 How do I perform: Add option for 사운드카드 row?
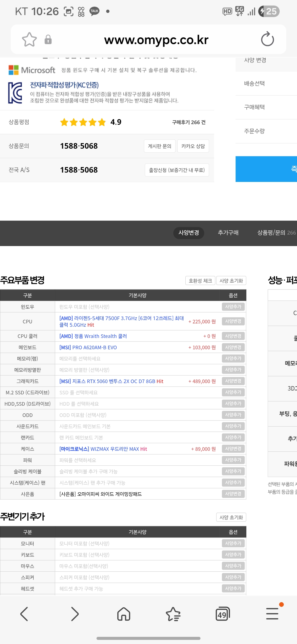click(x=233, y=426)
